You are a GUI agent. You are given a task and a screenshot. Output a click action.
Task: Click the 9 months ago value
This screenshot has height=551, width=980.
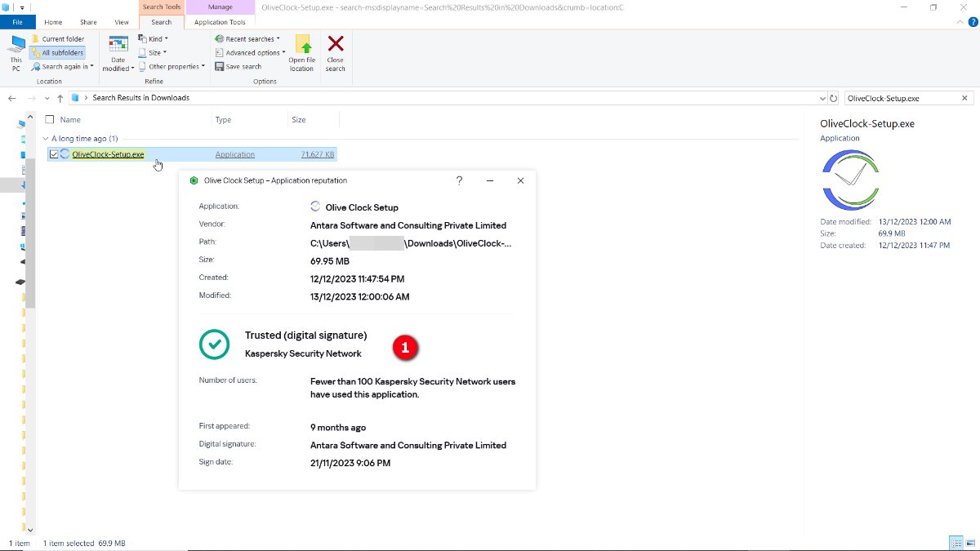[x=338, y=427]
